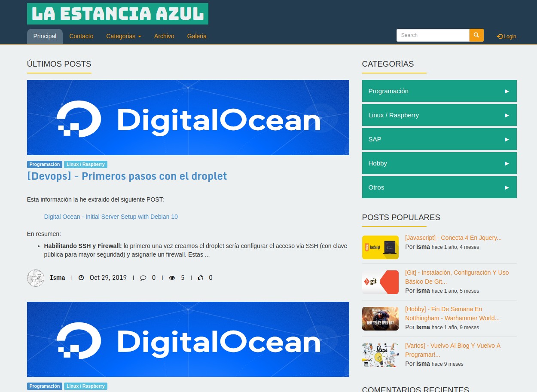Viewport: 537px width, 392px height.
Task: Open Digital Ocean Initial Server Setup link
Action: (x=111, y=217)
